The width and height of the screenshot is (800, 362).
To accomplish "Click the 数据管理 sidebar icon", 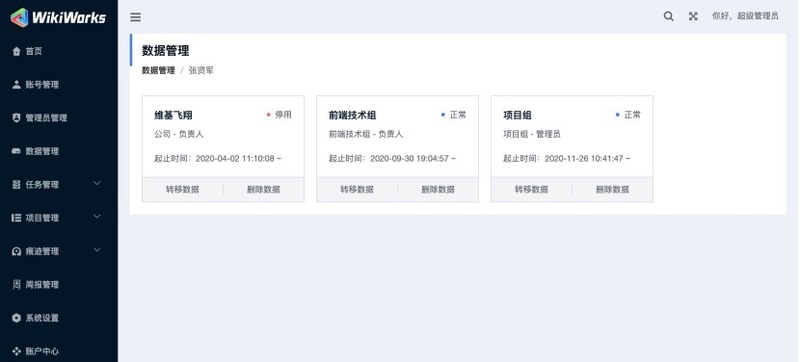I will tap(16, 151).
